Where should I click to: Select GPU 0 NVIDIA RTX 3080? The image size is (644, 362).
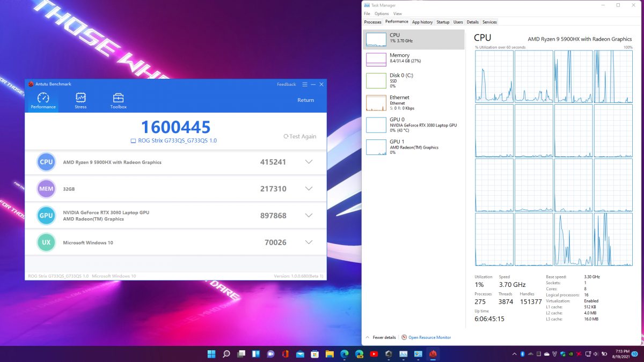click(x=414, y=124)
